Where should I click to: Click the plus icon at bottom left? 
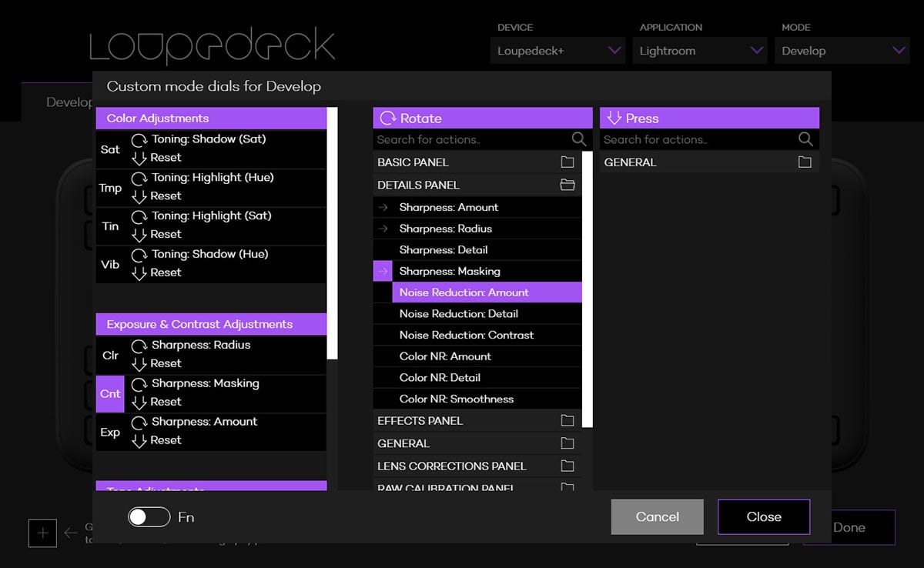point(42,533)
